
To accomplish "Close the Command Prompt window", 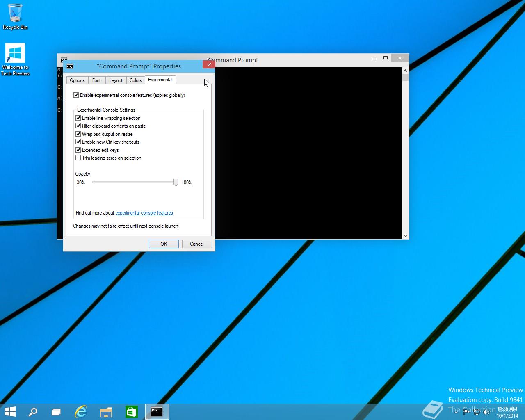I will pyautogui.click(x=400, y=58).
